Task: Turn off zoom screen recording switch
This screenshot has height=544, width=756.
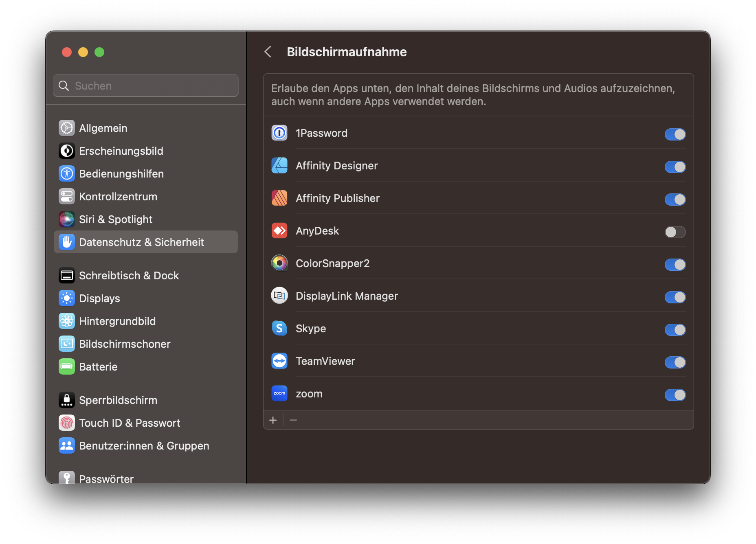Action: [x=675, y=395]
